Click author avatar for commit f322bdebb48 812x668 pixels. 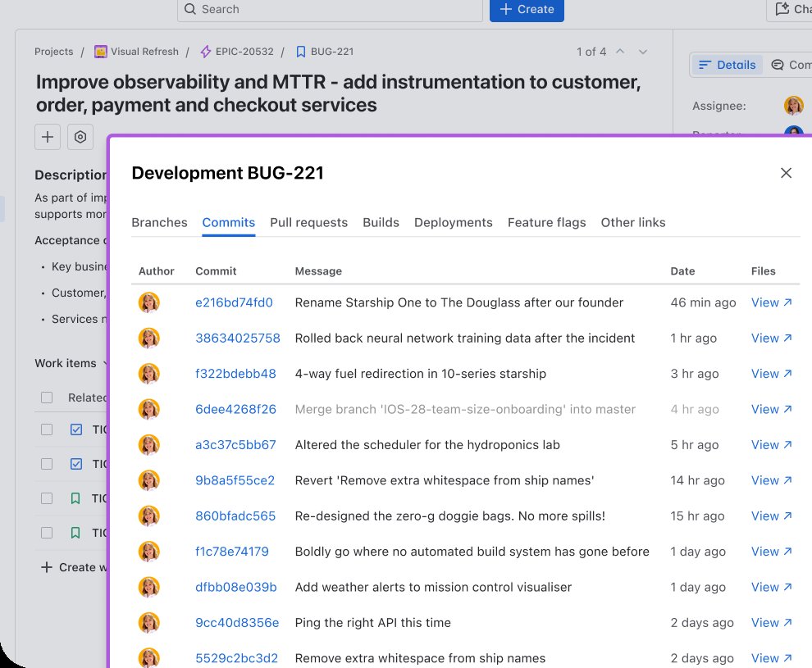click(149, 374)
